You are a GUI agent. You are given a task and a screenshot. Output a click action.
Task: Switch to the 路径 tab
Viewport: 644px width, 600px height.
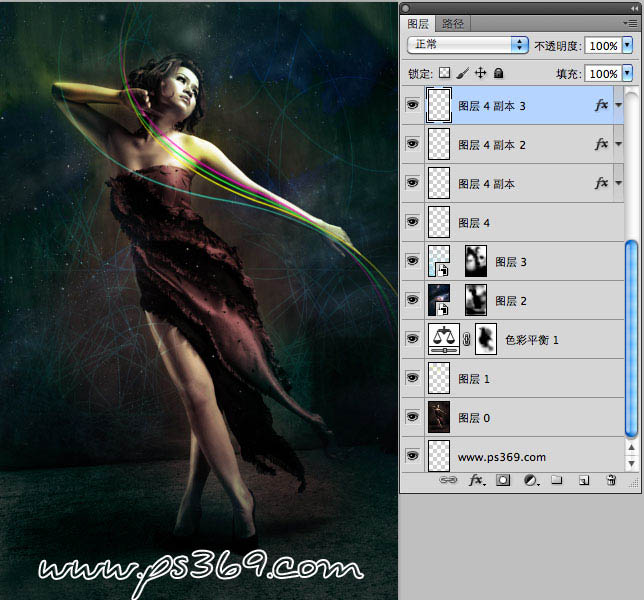pyautogui.click(x=453, y=23)
